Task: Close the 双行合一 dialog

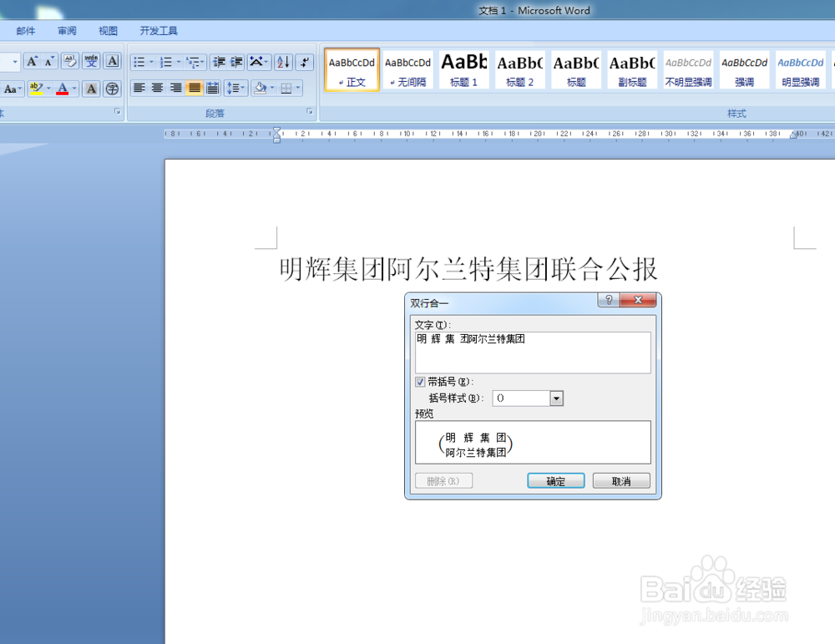Action: [x=638, y=300]
